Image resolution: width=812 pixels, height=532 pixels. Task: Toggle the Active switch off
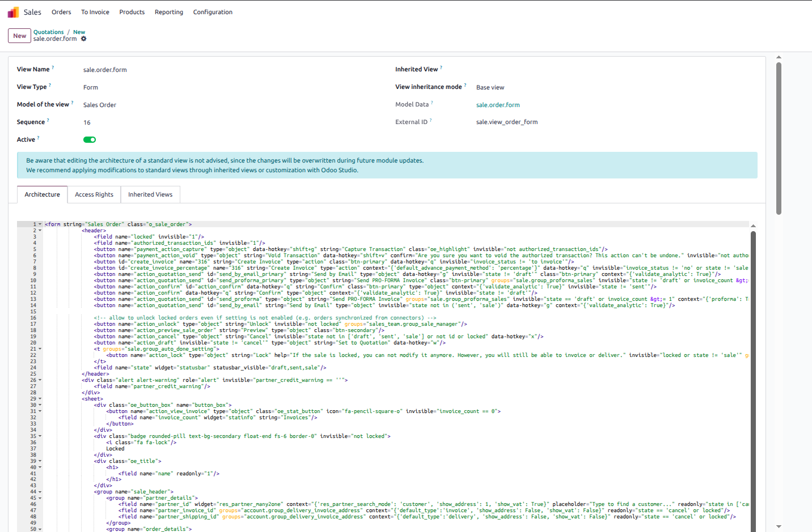coord(90,139)
